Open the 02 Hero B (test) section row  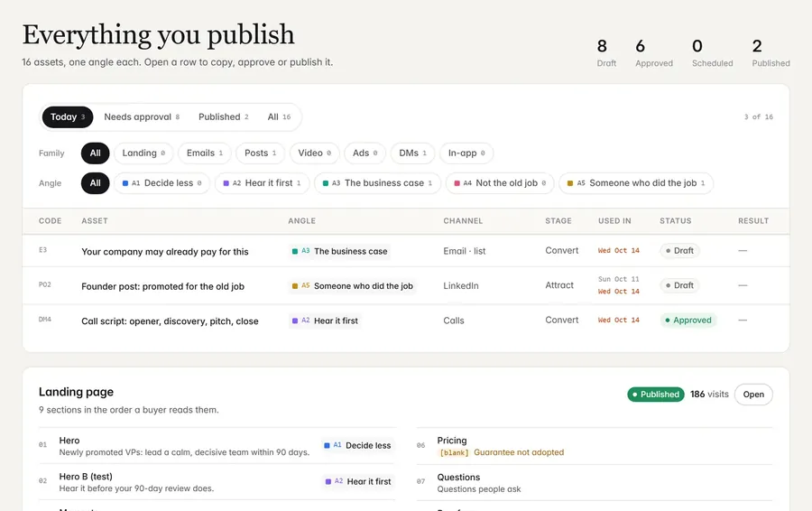pyautogui.click(x=217, y=482)
